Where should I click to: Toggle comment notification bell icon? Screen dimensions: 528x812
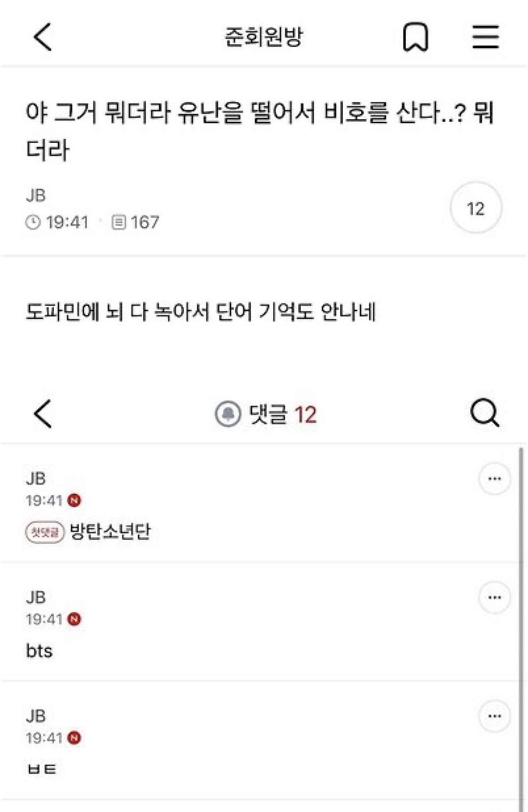pos(228,414)
